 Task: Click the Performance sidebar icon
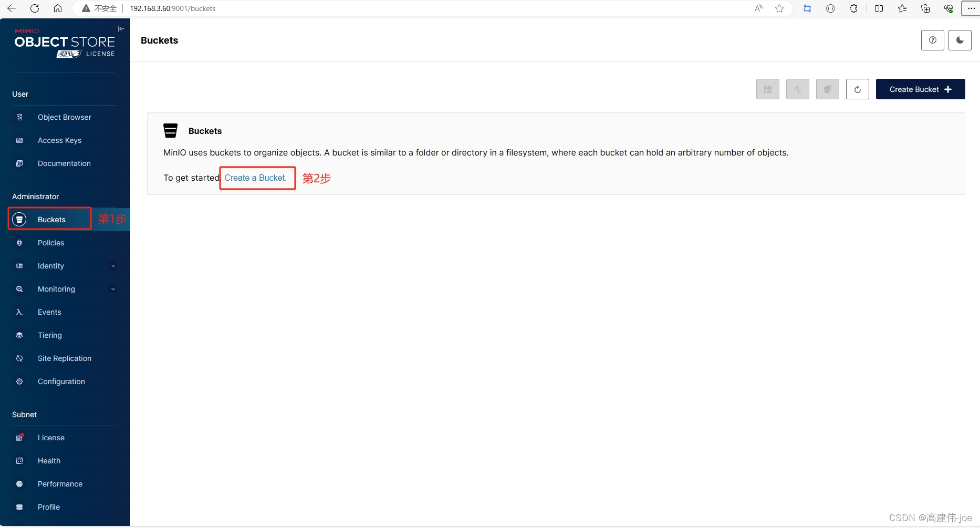click(x=19, y=484)
